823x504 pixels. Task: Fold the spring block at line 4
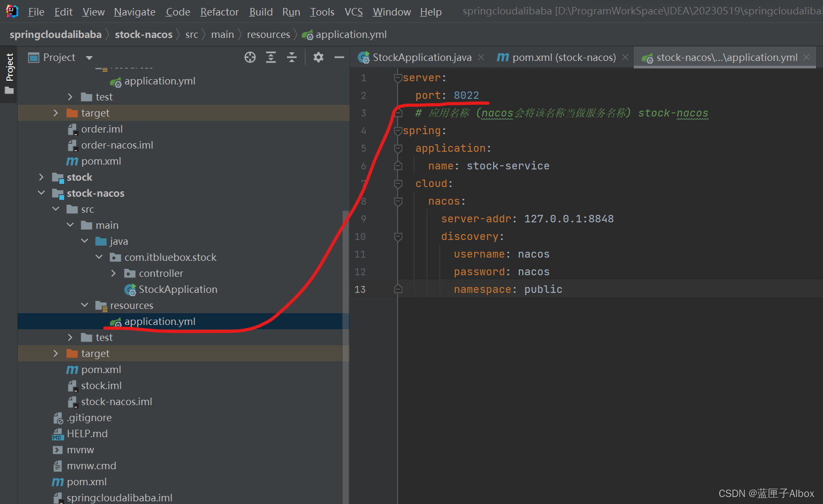click(x=398, y=131)
